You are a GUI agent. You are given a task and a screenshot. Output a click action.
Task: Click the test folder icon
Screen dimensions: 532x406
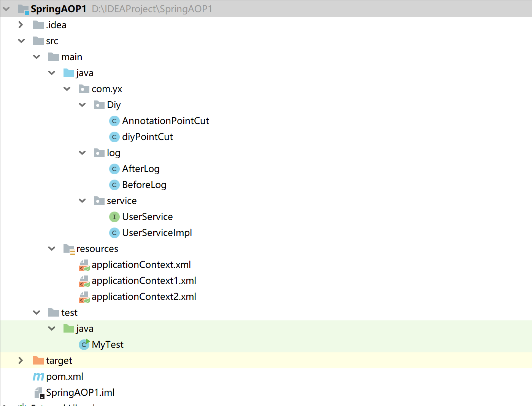tap(54, 313)
